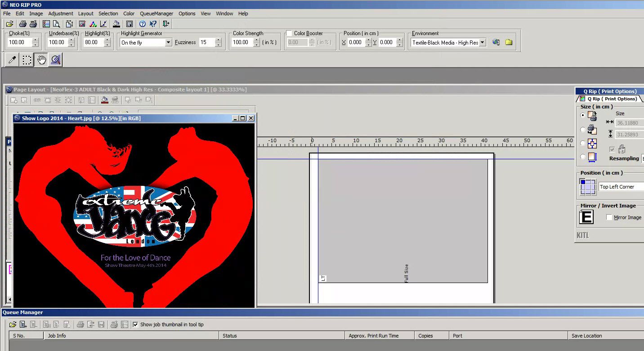644x351 pixels.
Task: Click the blue question mark help icon
Action: tap(143, 24)
